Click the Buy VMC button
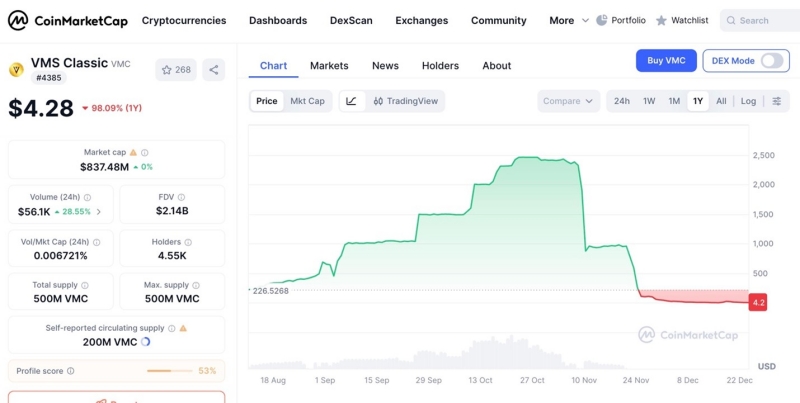This screenshot has height=403, width=800. [666, 61]
